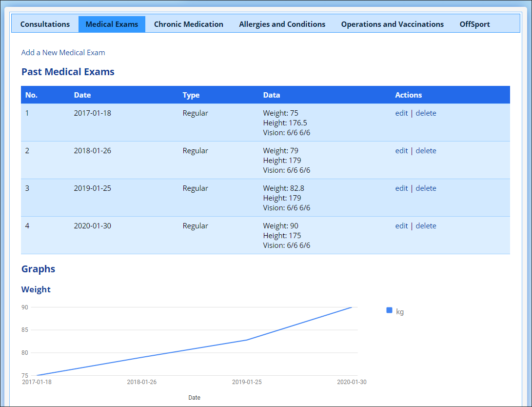Delete the 2018-01-26 medical exam

pos(426,151)
